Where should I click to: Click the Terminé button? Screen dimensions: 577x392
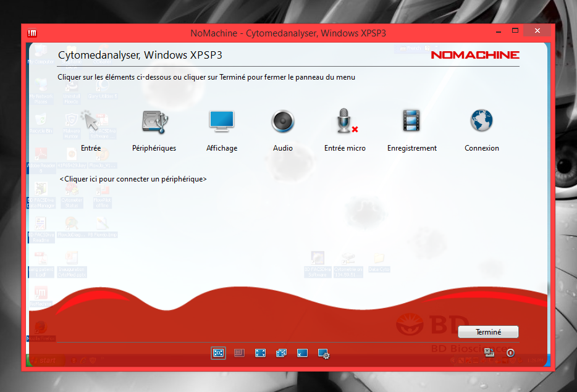[x=488, y=332]
